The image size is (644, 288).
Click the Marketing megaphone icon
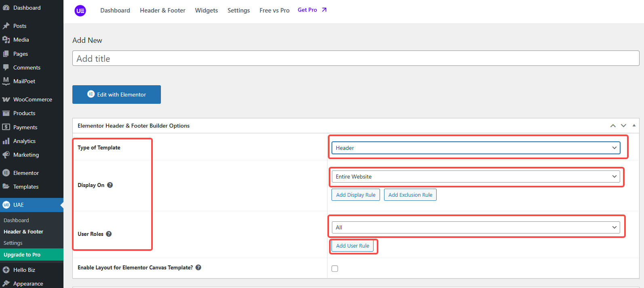6,155
